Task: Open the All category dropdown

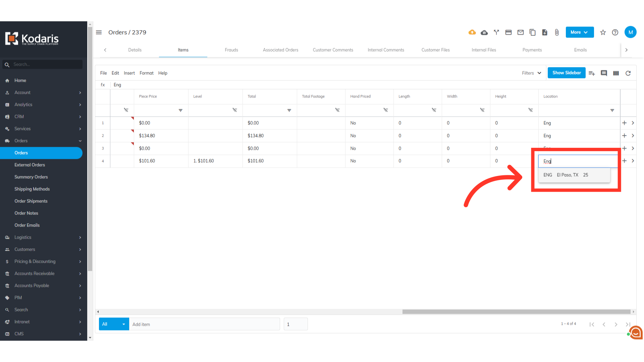Action: point(114,324)
